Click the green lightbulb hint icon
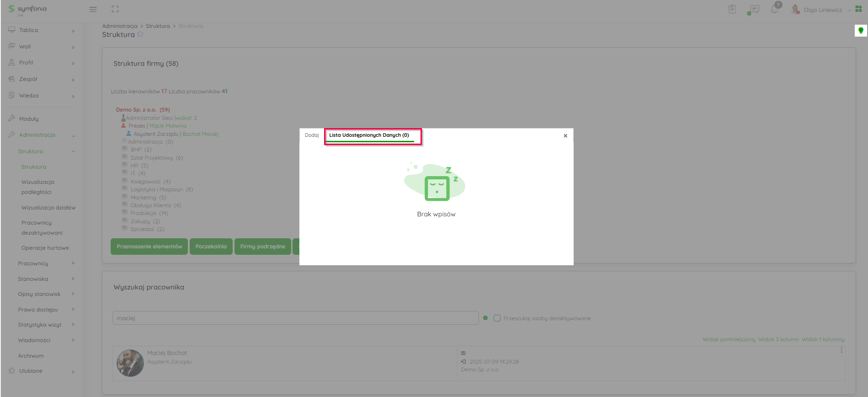Viewport: 868px width, 397px height. click(x=861, y=31)
